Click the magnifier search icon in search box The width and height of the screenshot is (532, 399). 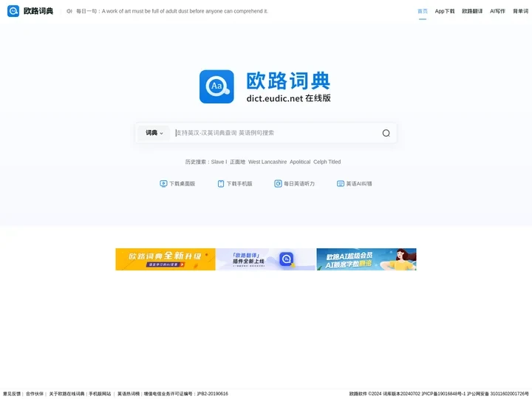(x=386, y=133)
